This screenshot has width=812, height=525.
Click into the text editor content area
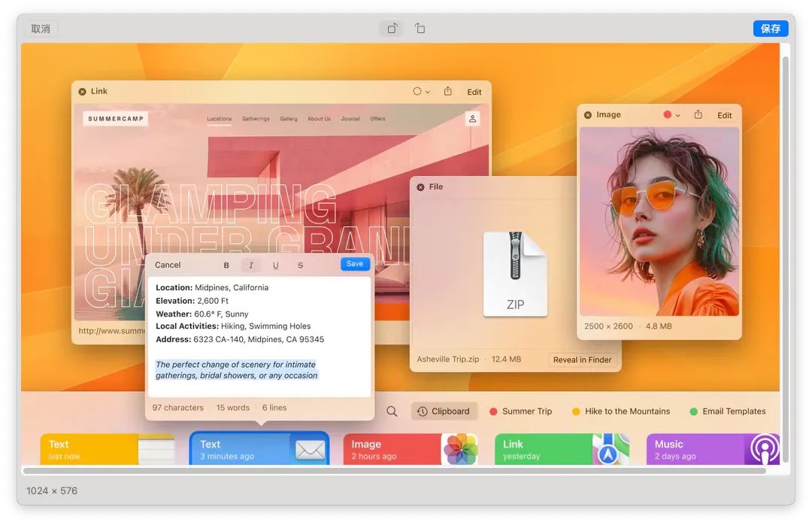click(x=259, y=337)
